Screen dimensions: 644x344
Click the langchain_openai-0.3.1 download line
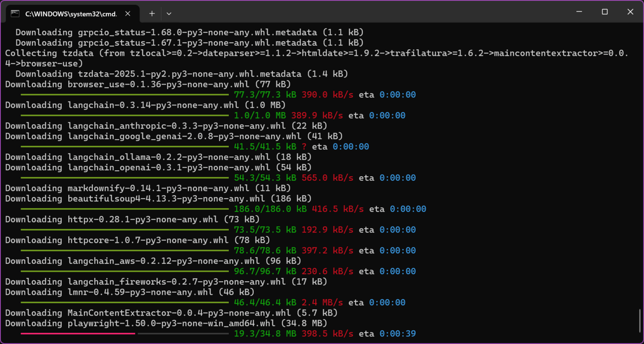(x=159, y=167)
